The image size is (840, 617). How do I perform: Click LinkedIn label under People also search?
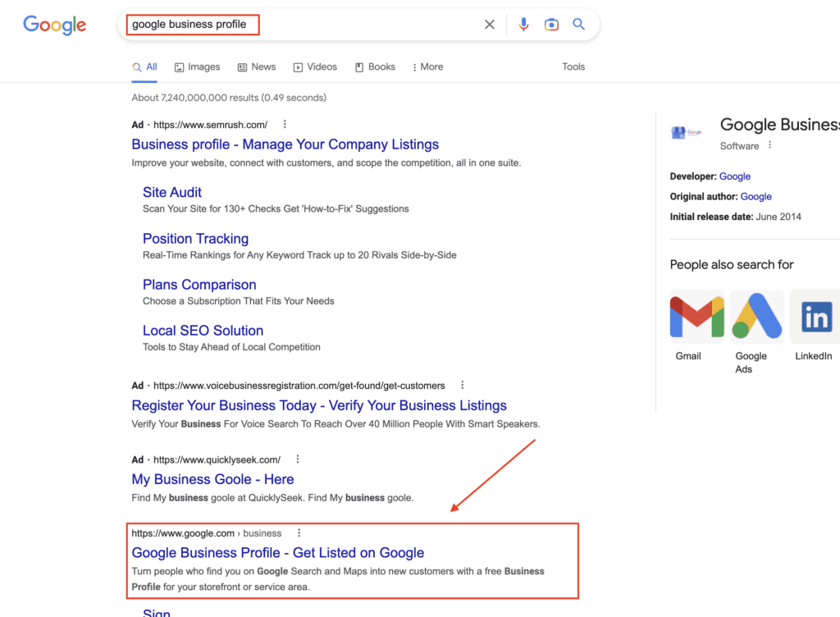point(813,356)
